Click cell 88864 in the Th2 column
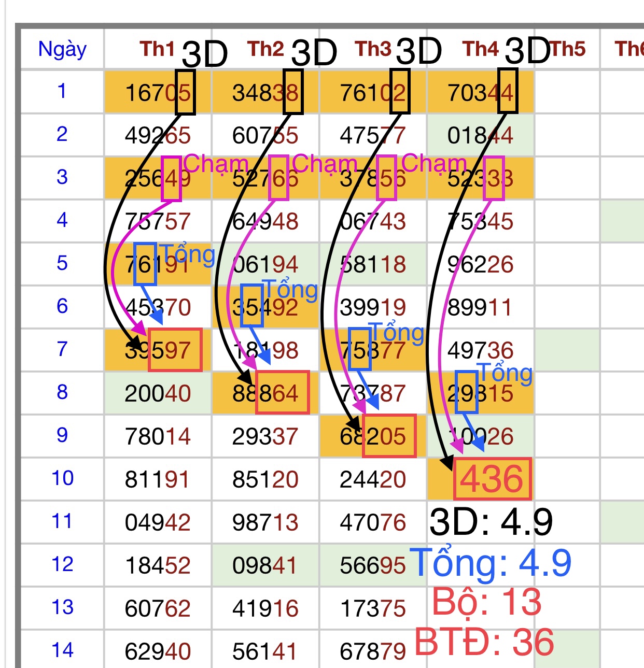 pos(265,393)
